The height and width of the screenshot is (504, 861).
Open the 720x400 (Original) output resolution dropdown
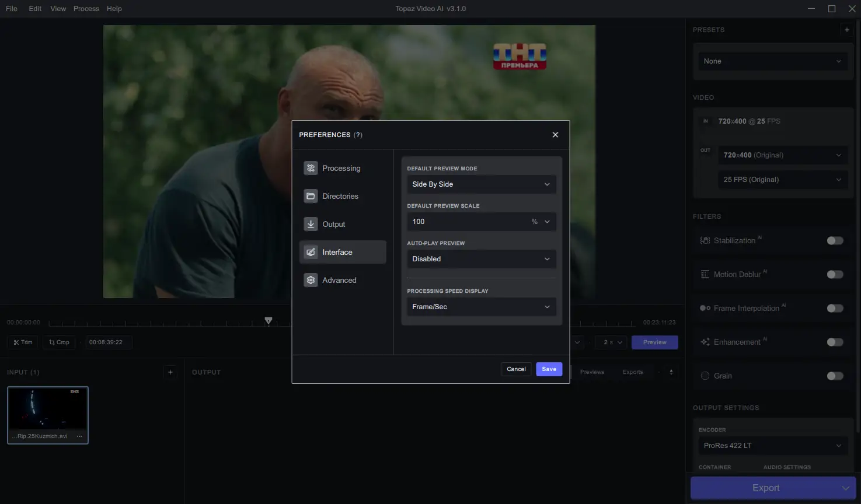point(782,155)
